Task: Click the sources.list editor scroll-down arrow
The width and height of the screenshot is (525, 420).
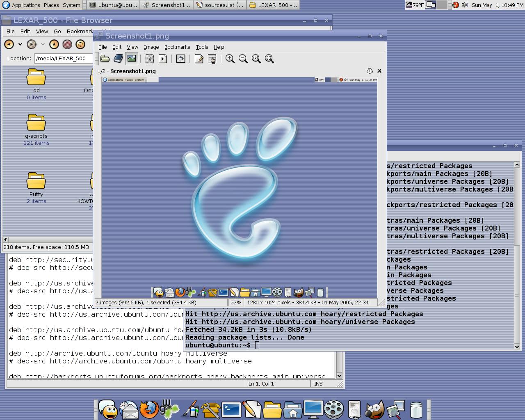Action: 339,376
